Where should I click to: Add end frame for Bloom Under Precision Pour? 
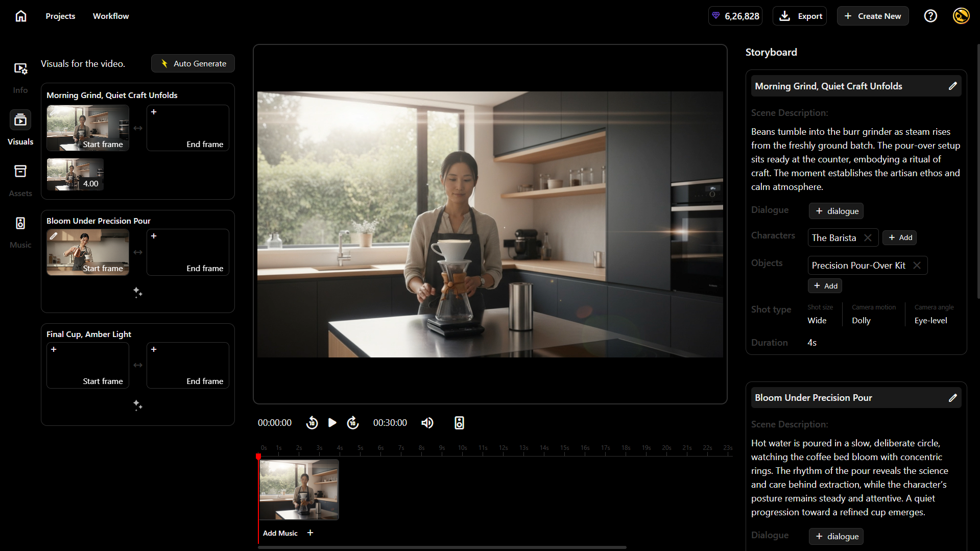188,252
